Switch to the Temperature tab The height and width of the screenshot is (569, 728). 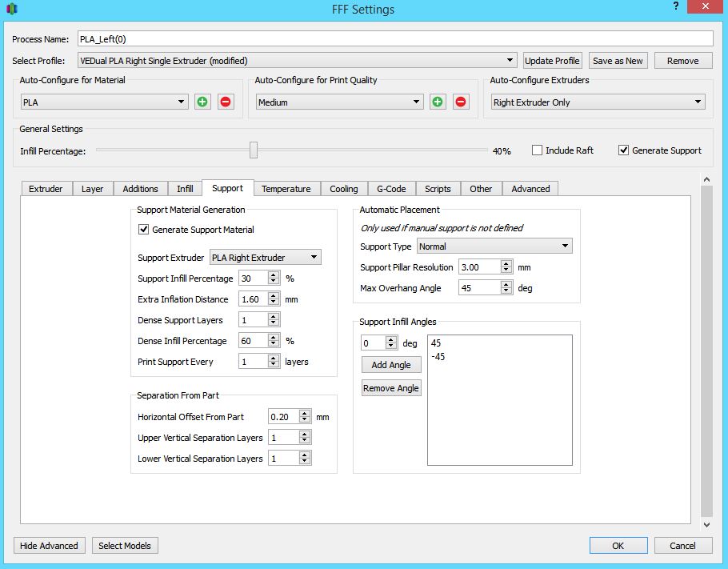pos(286,189)
